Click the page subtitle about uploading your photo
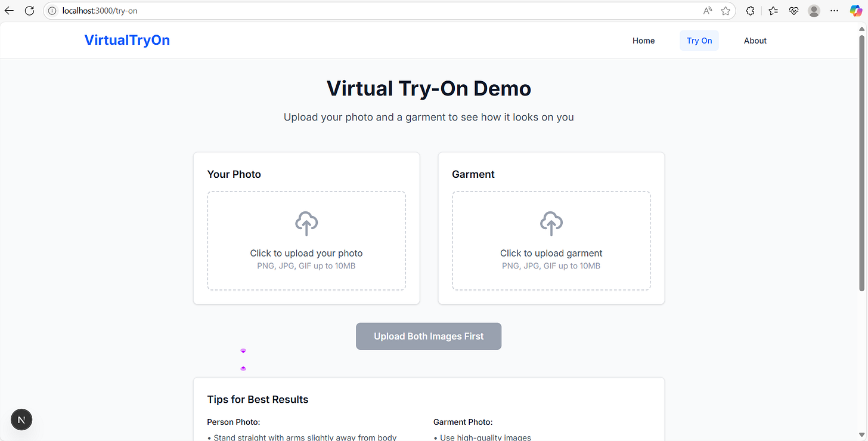868x441 pixels. 429,117
